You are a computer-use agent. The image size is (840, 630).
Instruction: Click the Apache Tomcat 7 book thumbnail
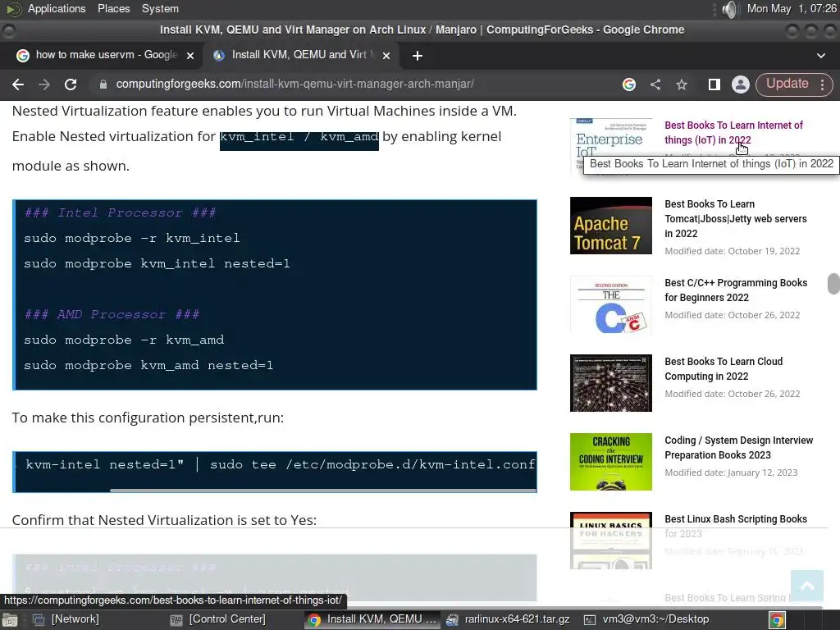coord(610,226)
